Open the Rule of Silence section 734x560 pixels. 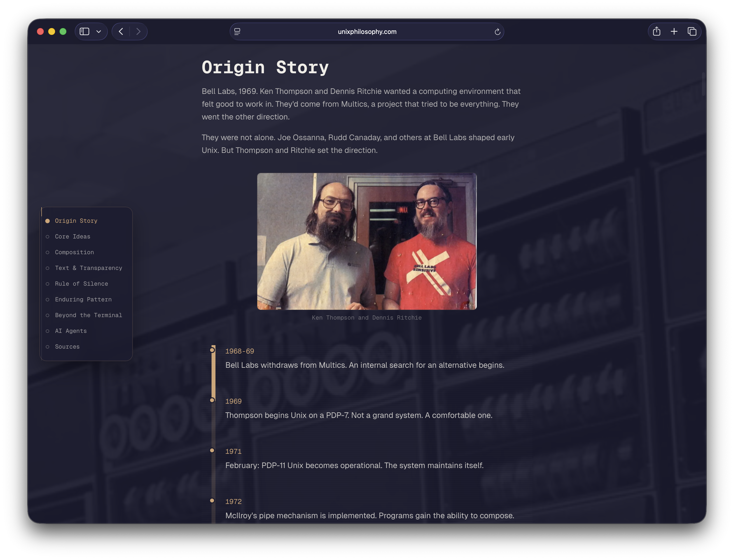point(81,284)
